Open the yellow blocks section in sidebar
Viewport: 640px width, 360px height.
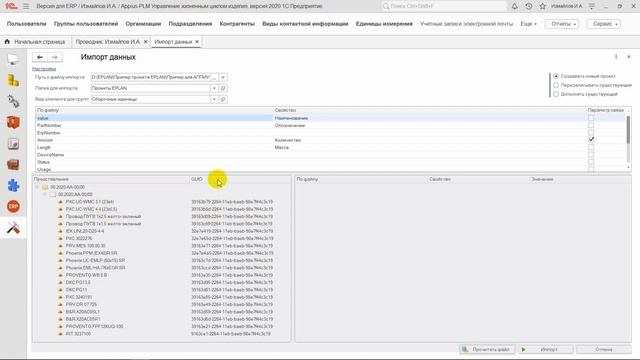point(13,80)
